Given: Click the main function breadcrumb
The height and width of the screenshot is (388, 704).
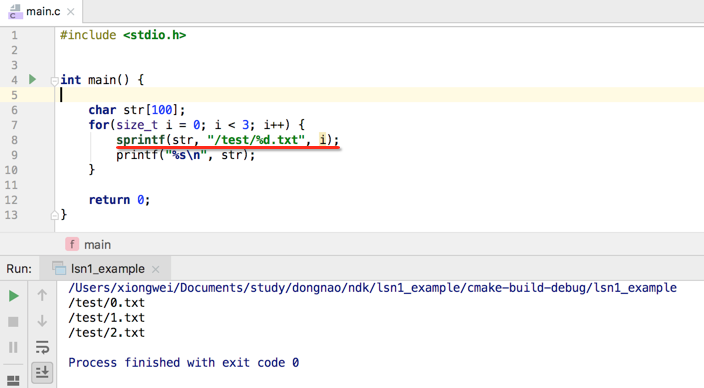Looking at the screenshot, I should point(97,245).
